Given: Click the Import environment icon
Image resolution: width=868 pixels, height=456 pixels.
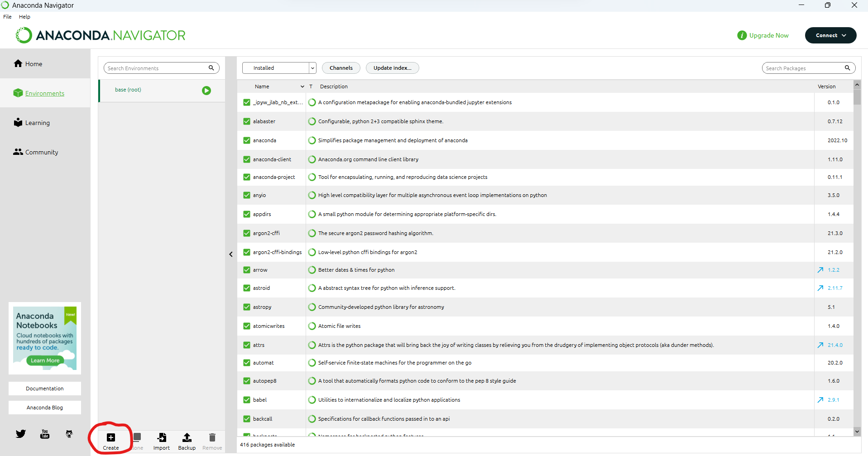Looking at the screenshot, I should point(162,437).
